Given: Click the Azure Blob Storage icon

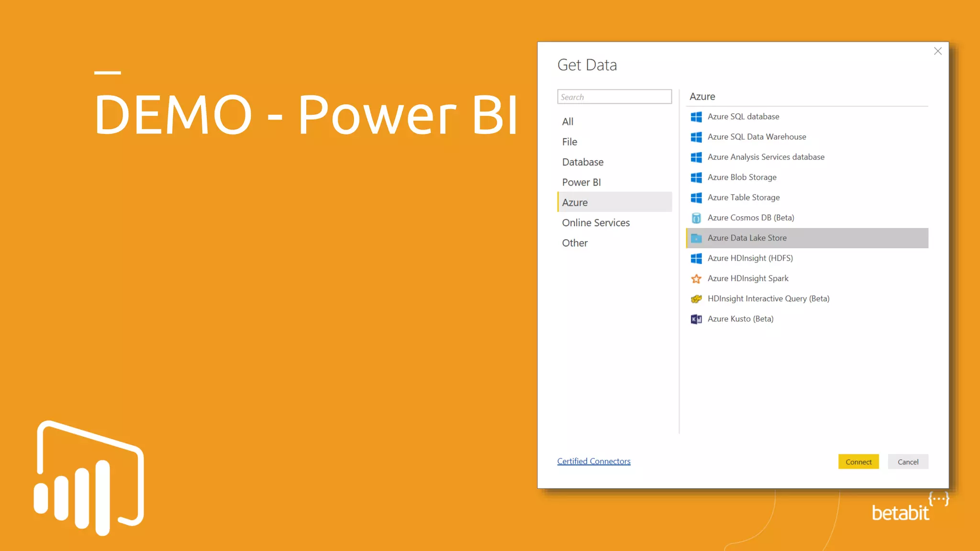Looking at the screenshot, I should pyautogui.click(x=696, y=177).
